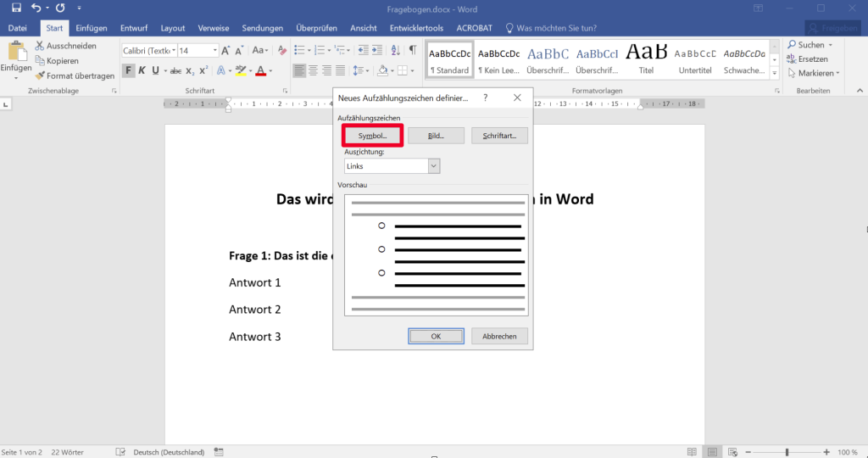Image resolution: width=868 pixels, height=458 pixels.
Task: Switch to the Entwurf tab
Action: click(x=134, y=28)
